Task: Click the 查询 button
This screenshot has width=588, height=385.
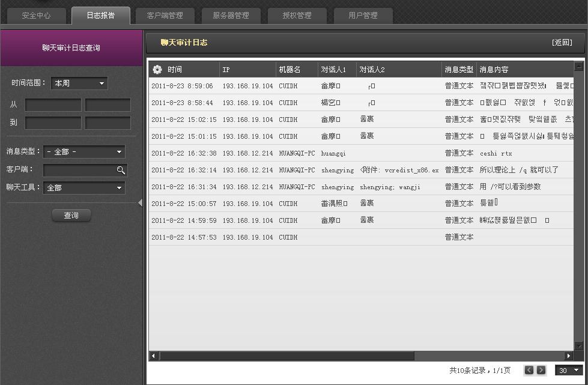Action: [x=71, y=215]
